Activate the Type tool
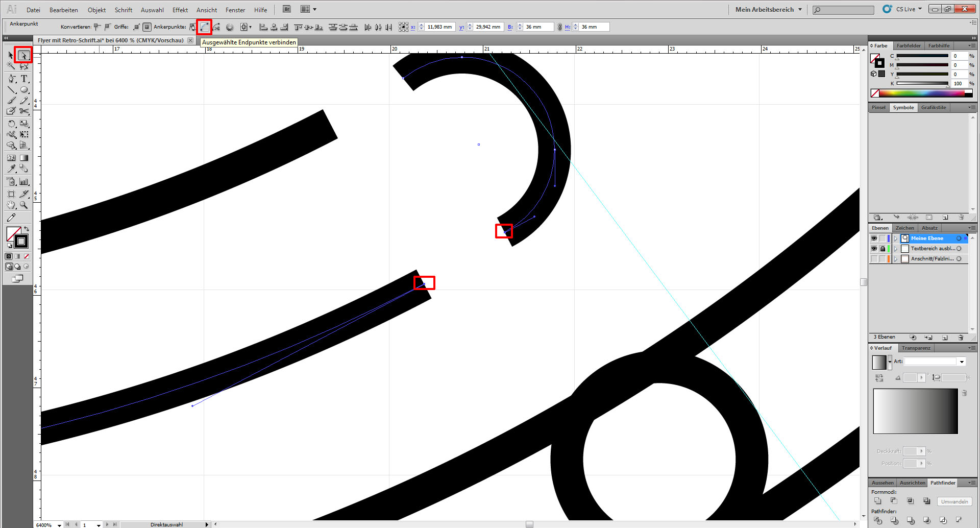This screenshot has width=980, height=528. pyautogui.click(x=24, y=79)
